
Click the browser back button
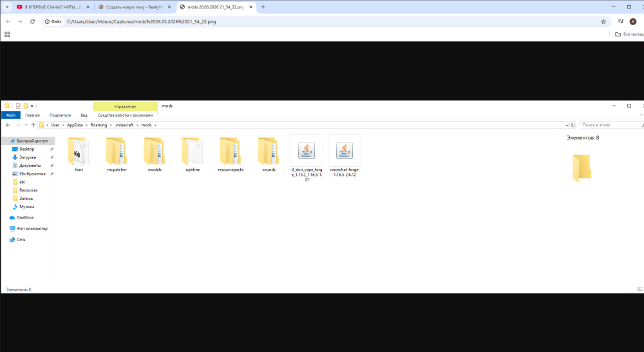8,21
